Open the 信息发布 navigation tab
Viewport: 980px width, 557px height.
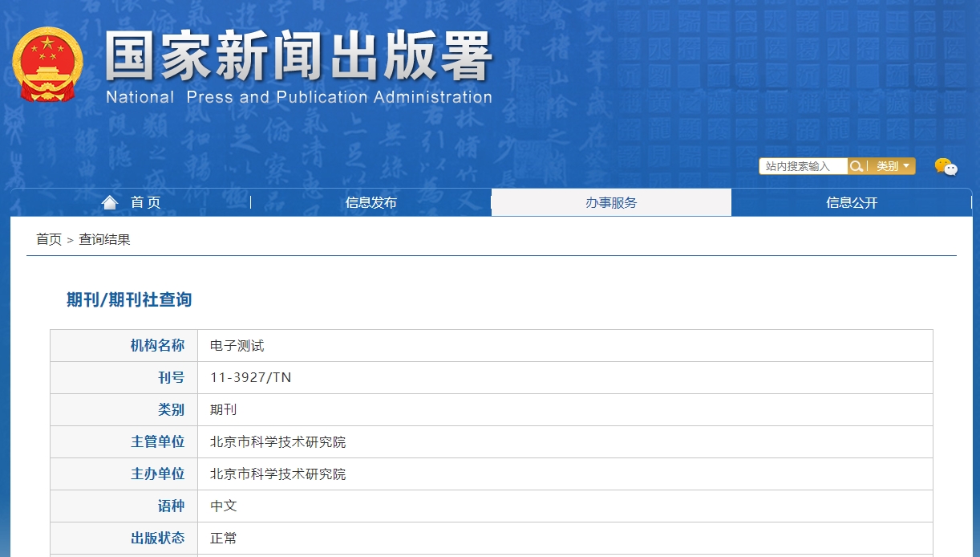(371, 202)
